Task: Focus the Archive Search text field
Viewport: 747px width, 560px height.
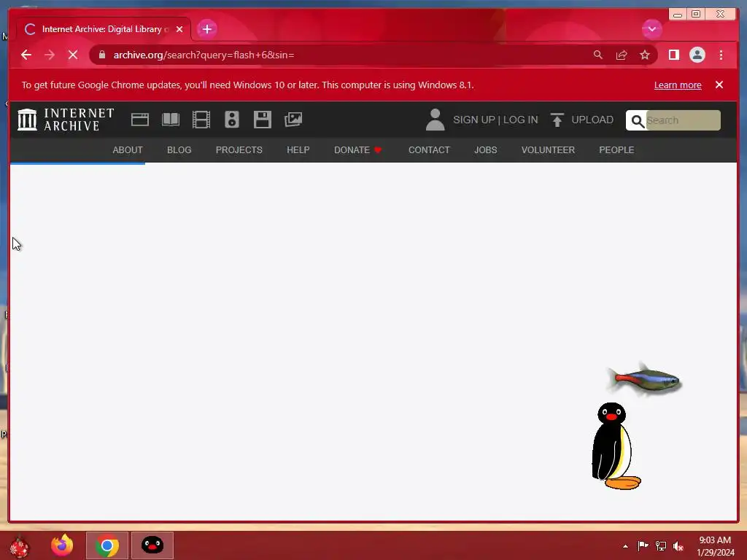Action: tap(683, 120)
